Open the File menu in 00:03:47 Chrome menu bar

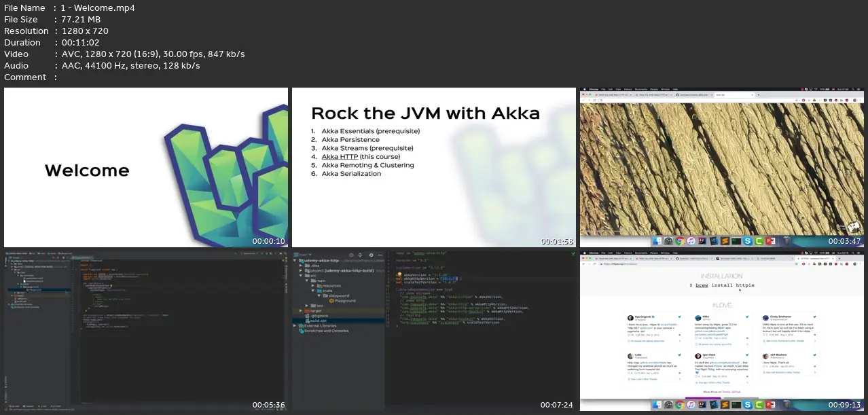tap(603, 89)
